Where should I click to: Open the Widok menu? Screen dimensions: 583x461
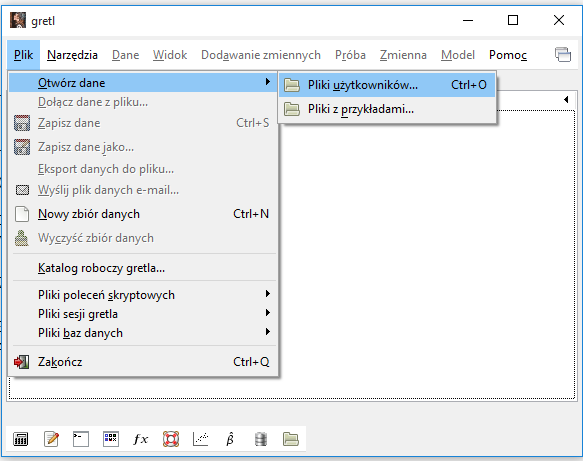coord(170,55)
